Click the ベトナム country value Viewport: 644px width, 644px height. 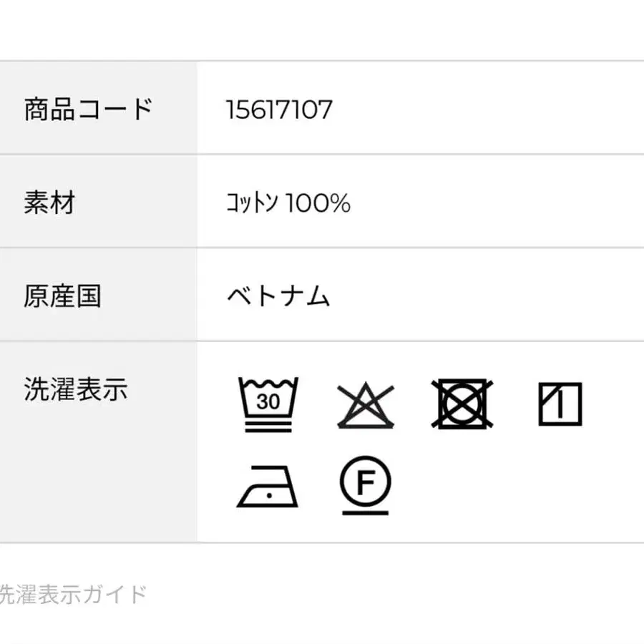pyautogui.click(x=278, y=296)
